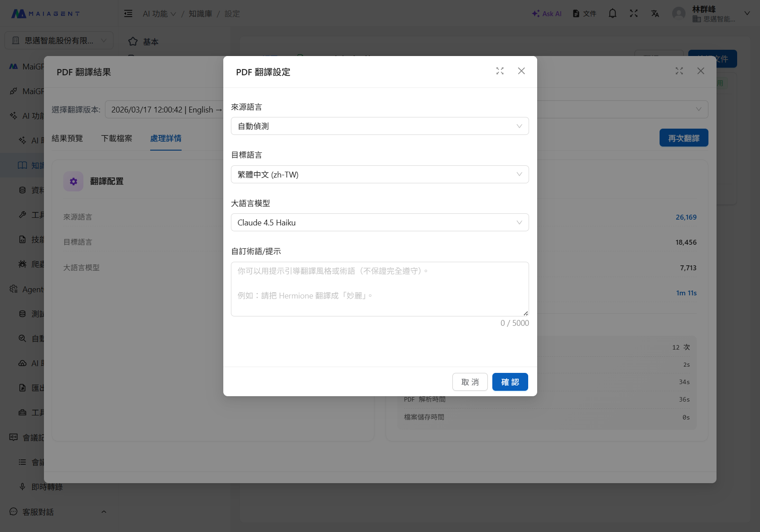Click the 翻譯配置 gear icon

tap(74, 182)
